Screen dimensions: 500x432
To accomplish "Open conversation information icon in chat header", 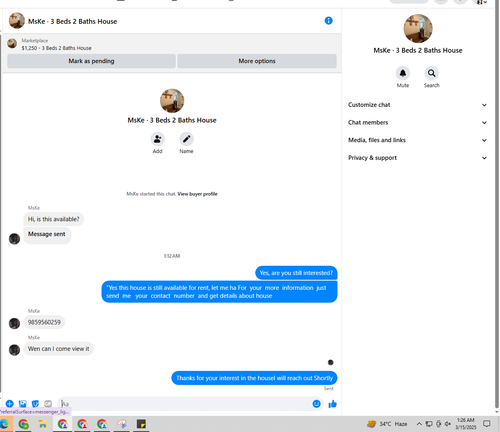I will tap(328, 21).
